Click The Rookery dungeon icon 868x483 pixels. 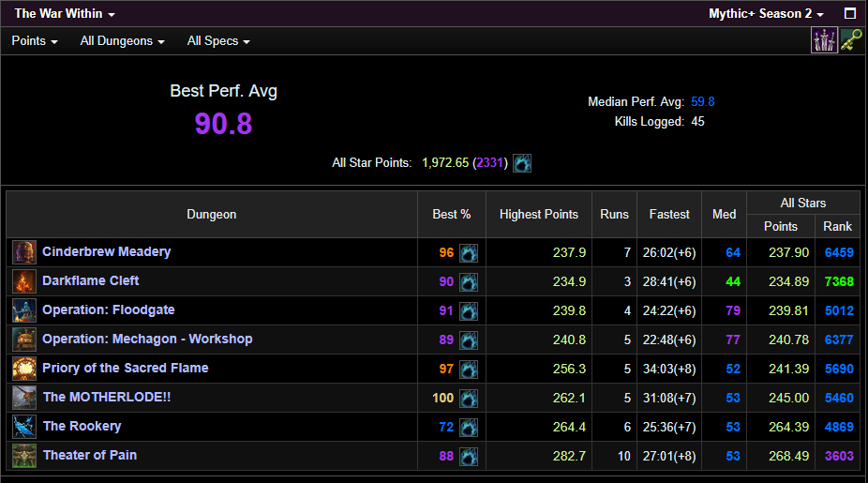click(x=24, y=427)
